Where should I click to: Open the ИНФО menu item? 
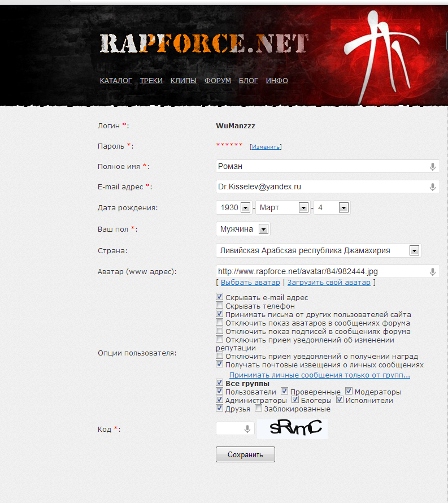[x=277, y=80]
